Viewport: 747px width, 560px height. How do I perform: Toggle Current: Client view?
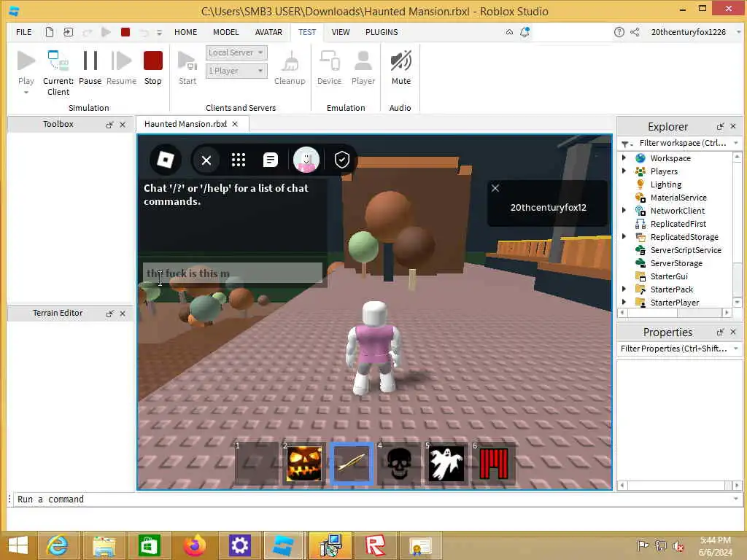pos(58,72)
